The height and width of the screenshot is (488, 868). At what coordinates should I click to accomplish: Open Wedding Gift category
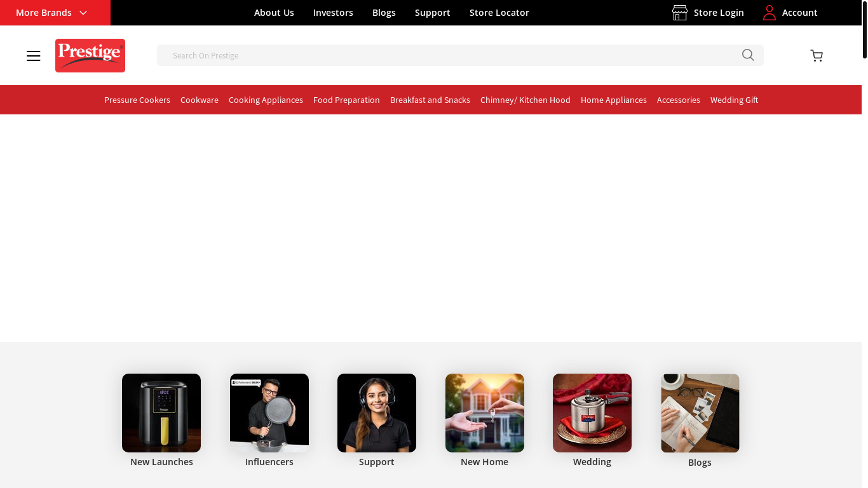(x=734, y=100)
